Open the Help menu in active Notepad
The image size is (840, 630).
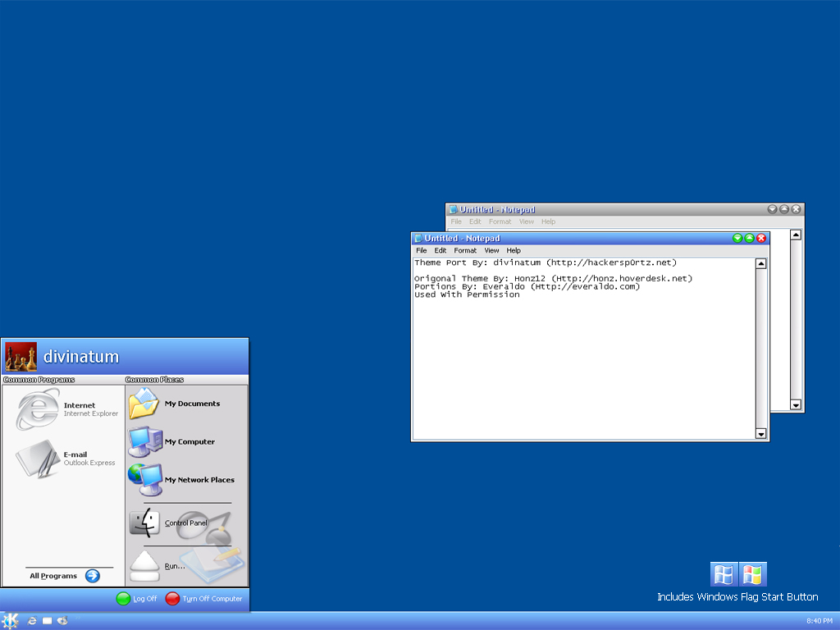(x=514, y=250)
